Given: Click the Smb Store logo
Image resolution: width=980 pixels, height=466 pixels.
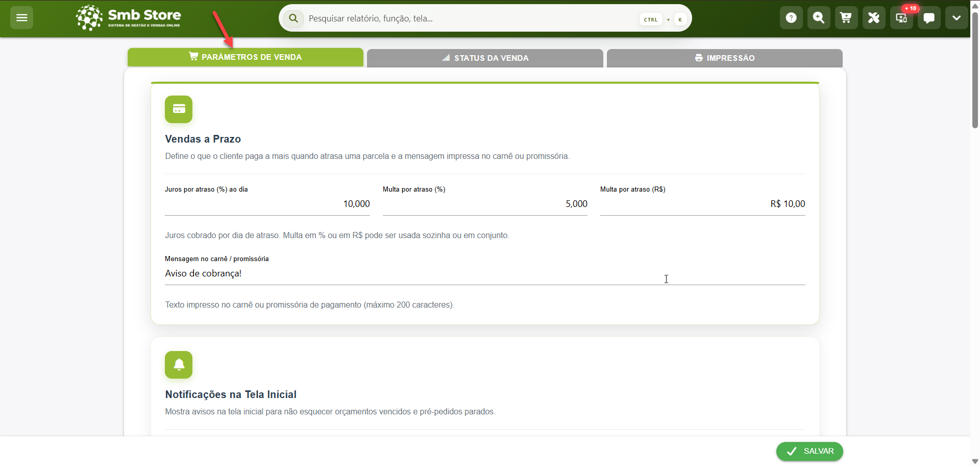Looking at the screenshot, I should (x=129, y=18).
